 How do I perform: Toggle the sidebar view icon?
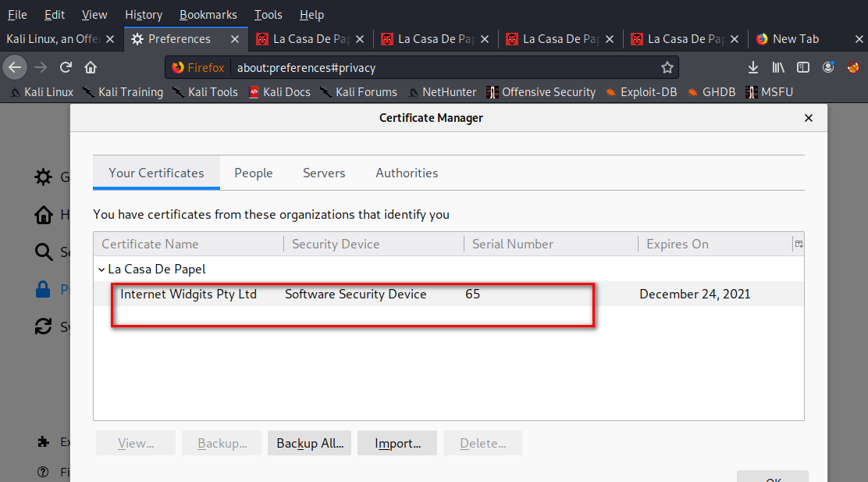tap(802, 68)
